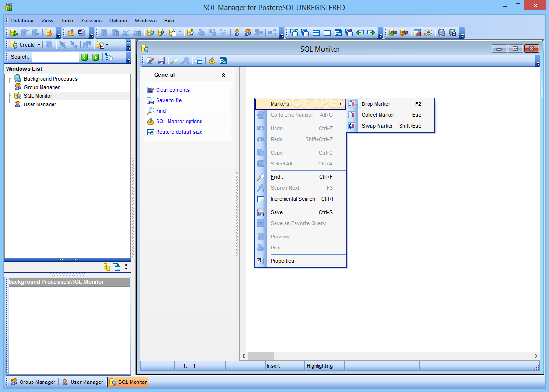
Task: Collapse the General panel with double chevron
Action: pos(224,75)
